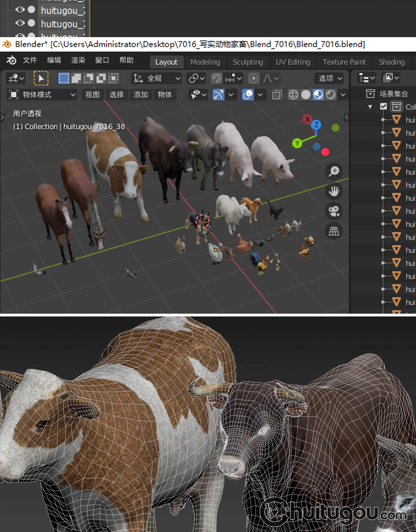Switch to solid viewport shading
416x532 pixels.
306,95
